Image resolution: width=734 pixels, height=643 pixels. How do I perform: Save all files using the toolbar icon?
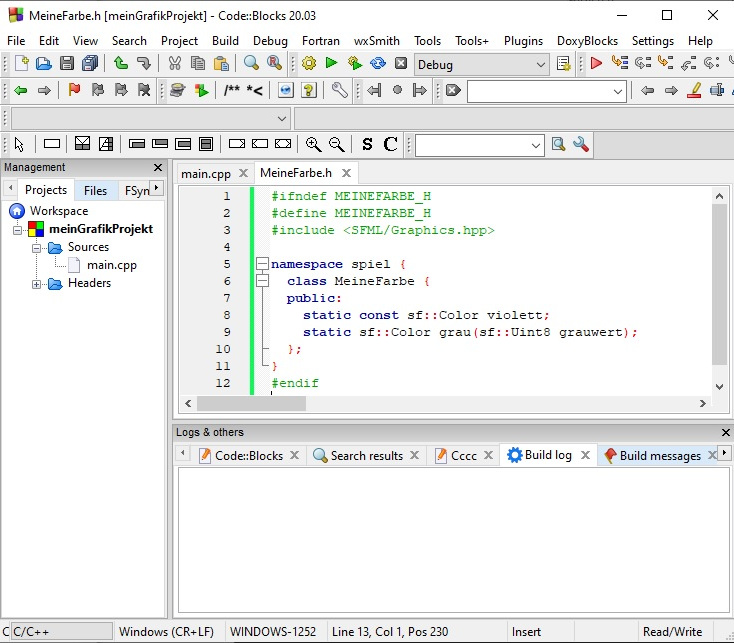tap(90, 64)
